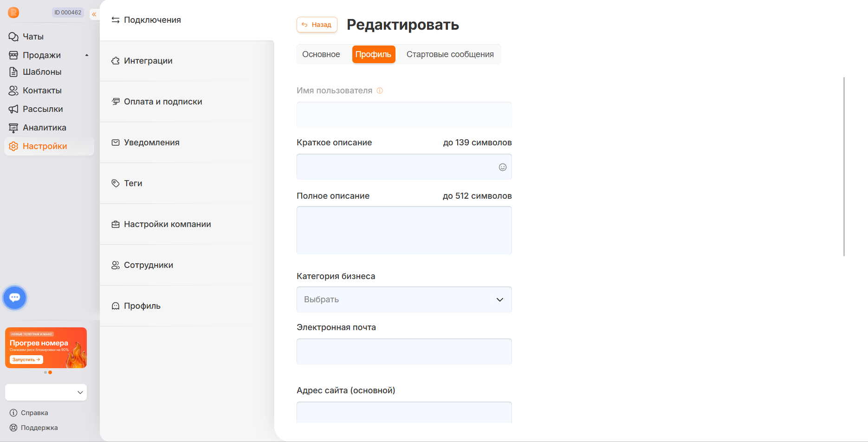The image size is (868, 442).
Task: Click the Интеграции puzzle icon
Action: [x=116, y=61]
